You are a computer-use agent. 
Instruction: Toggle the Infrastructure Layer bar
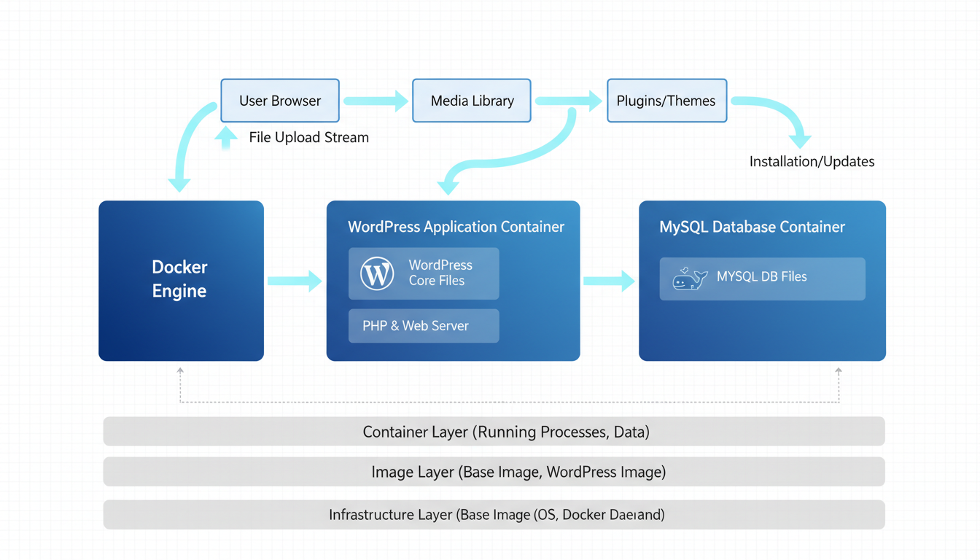pyautogui.click(x=494, y=515)
